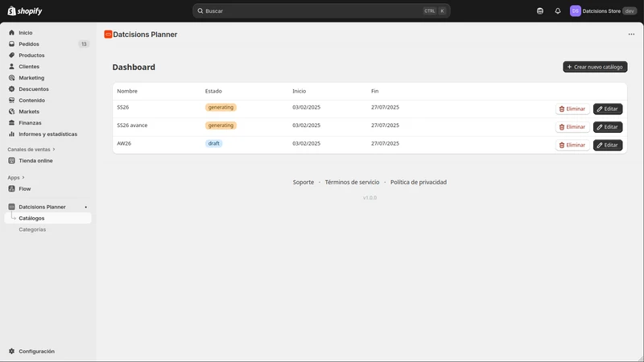
Task: Click the SS26 avance catalog name
Action: point(132,125)
